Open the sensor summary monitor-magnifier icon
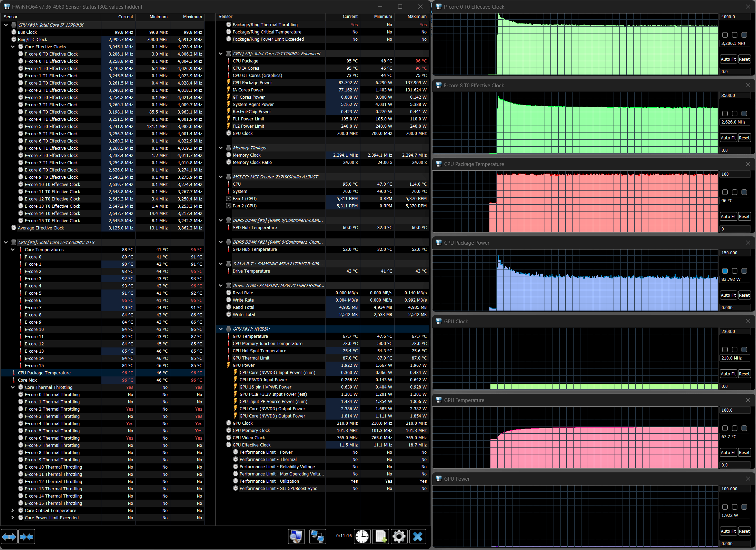The height and width of the screenshot is (550, 756). point(296,537)
